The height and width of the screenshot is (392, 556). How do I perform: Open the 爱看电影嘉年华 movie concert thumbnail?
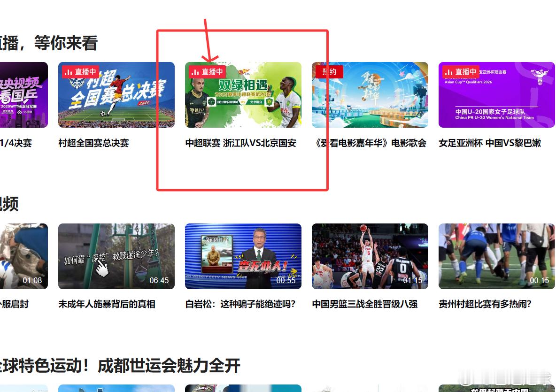(x=370, y=95)
